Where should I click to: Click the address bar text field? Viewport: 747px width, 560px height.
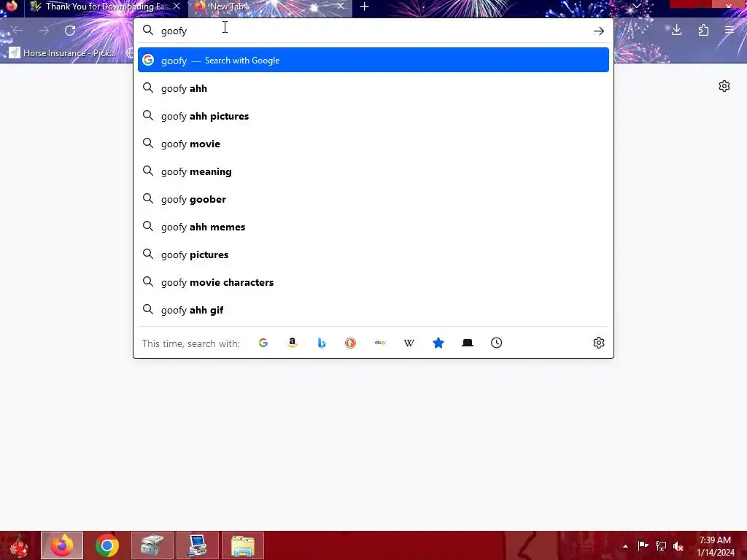coord(371,31)
